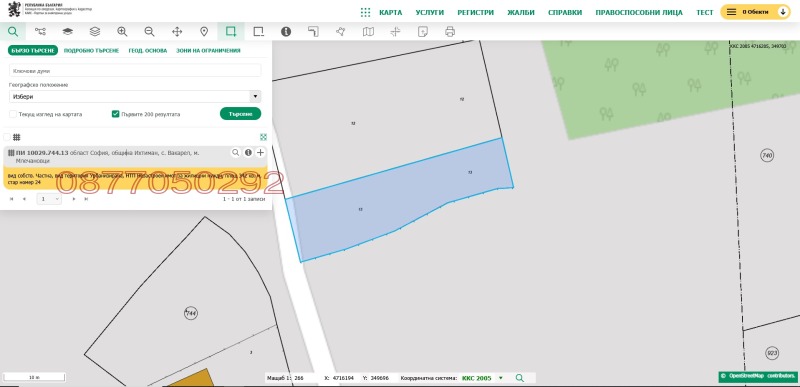Viewport: 800px width, 387px height.
Task: Open the base map (graduation cap) tool
Action: pos(67,32)
